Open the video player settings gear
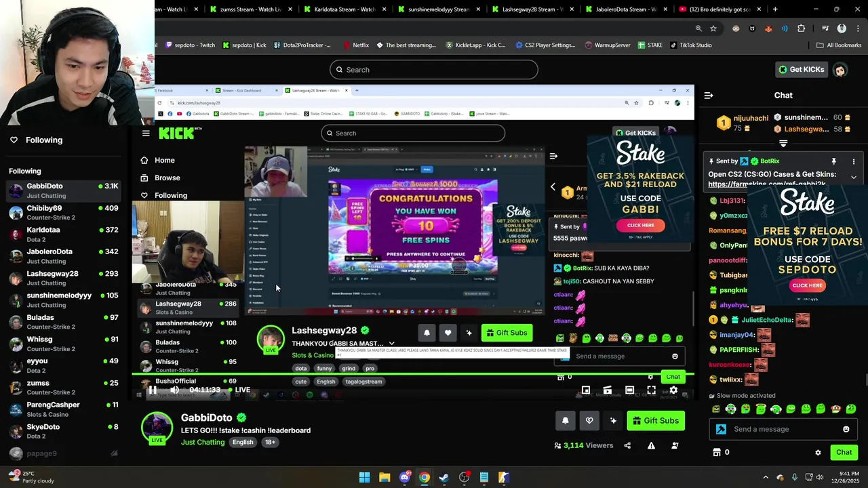Viewport: 868px width, 488px height. click(x=673, y=390)
